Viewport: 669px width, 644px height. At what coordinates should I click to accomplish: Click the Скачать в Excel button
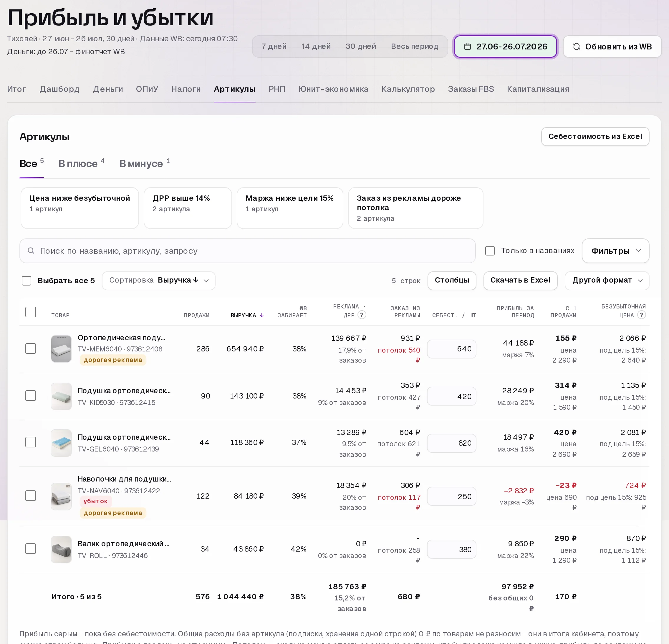click(x=520, y=280)
